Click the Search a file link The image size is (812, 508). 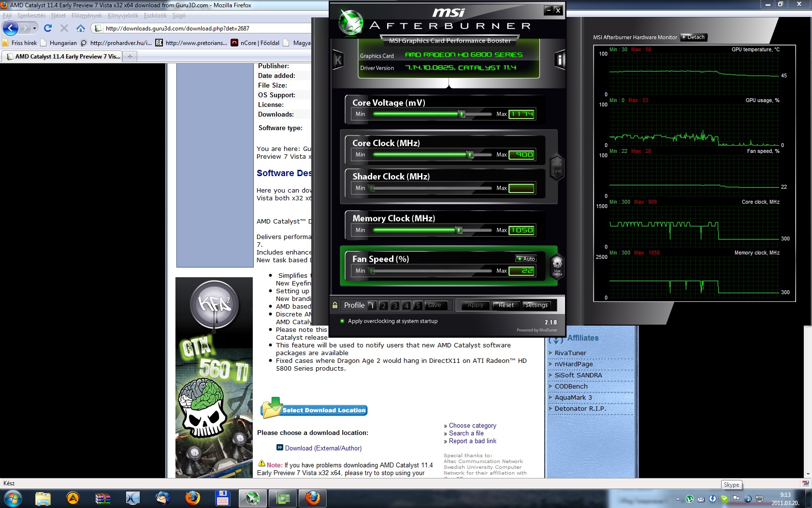click(466, 433)
